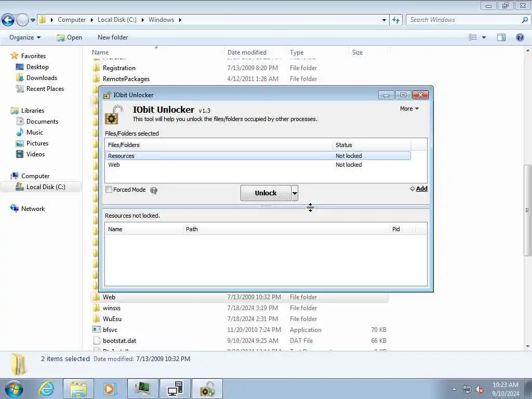Click the Explorer Back arrow button
Image resolution: width=532 pixels, height=399 pixels.
(8, 20)
